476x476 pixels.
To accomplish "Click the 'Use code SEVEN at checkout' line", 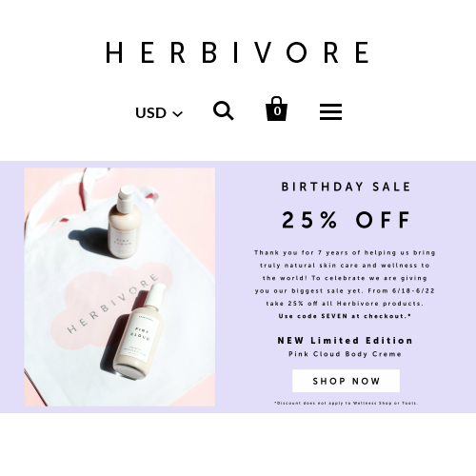I will [x=345, y=316].
